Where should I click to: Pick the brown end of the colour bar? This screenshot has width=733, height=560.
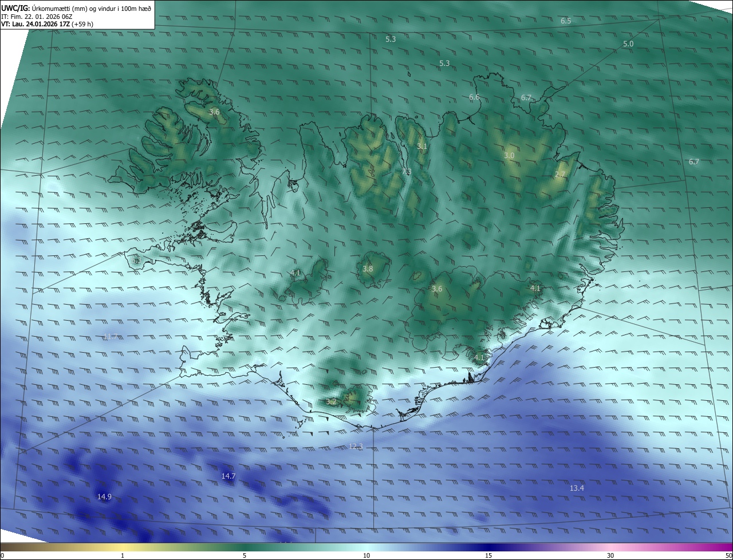click(x=11, y=547)
